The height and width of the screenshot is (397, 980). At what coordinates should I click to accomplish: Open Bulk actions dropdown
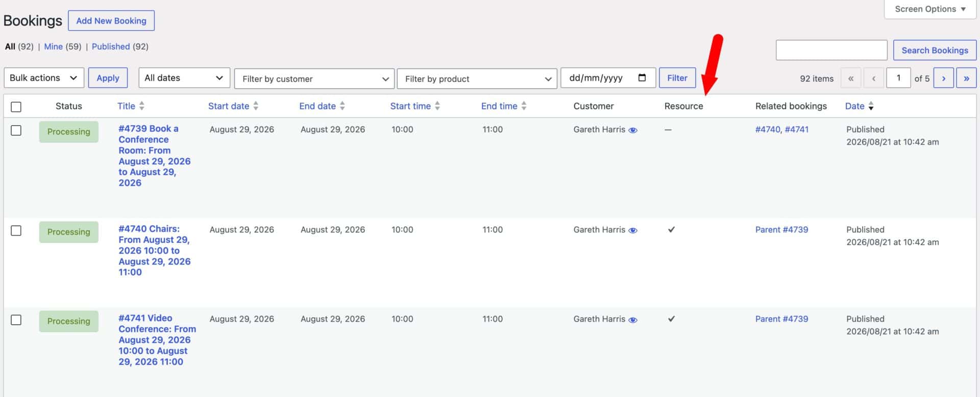(44, 78)
